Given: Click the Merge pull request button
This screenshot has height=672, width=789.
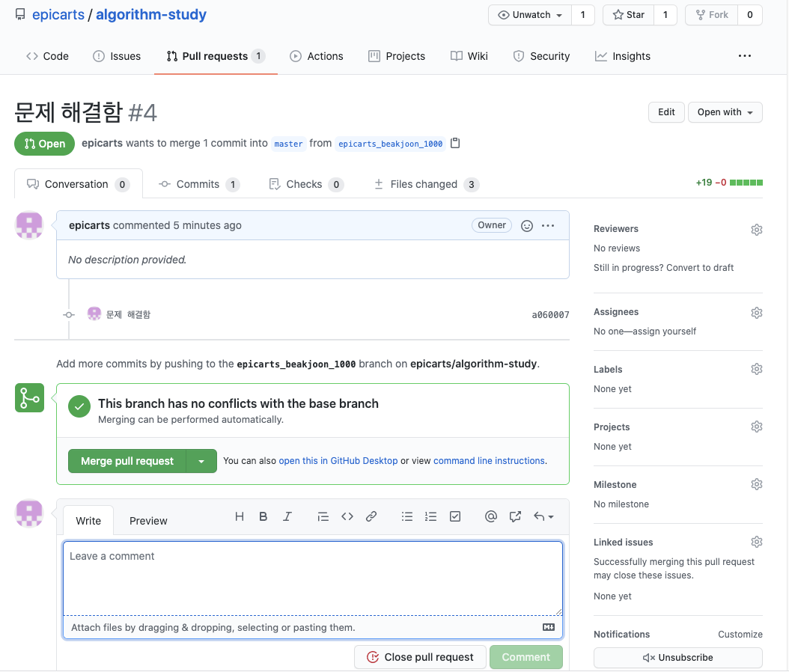Looking at the screenshot, I should click(x=127, y=461).
